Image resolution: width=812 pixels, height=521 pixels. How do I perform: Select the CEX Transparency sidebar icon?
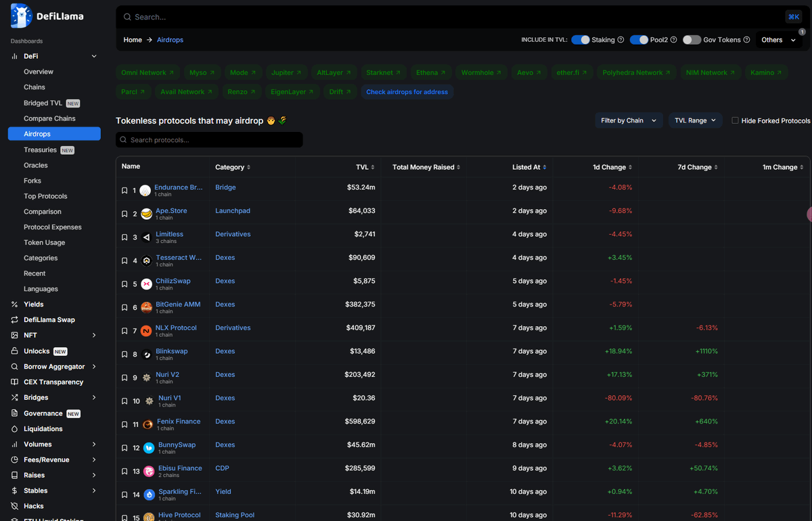[15, 382]
